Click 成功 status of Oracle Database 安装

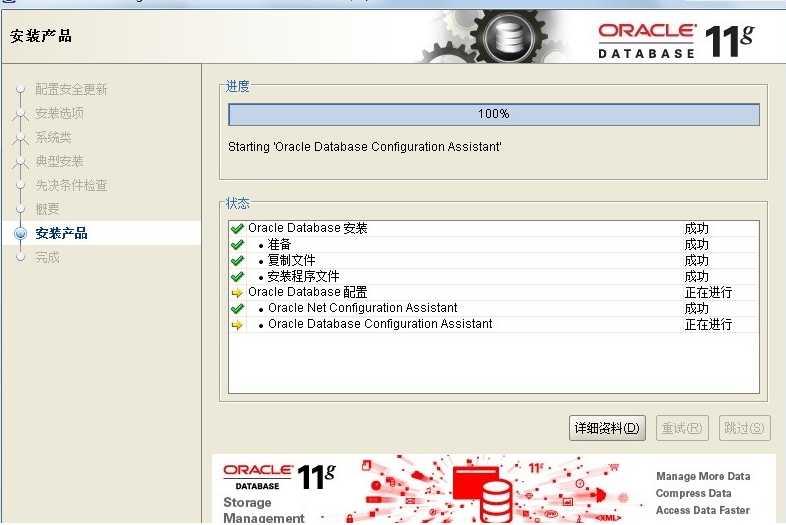(x=697, y=229)
